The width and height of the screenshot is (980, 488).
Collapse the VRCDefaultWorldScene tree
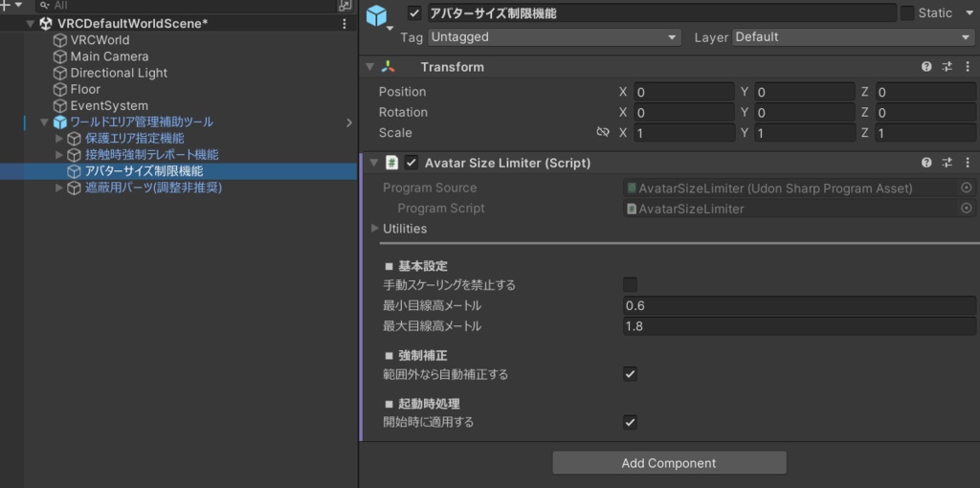pos(30,24)
